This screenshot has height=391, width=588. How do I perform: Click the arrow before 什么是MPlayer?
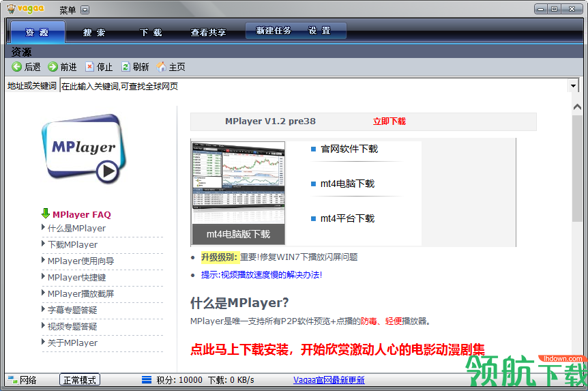coord(44,227)
